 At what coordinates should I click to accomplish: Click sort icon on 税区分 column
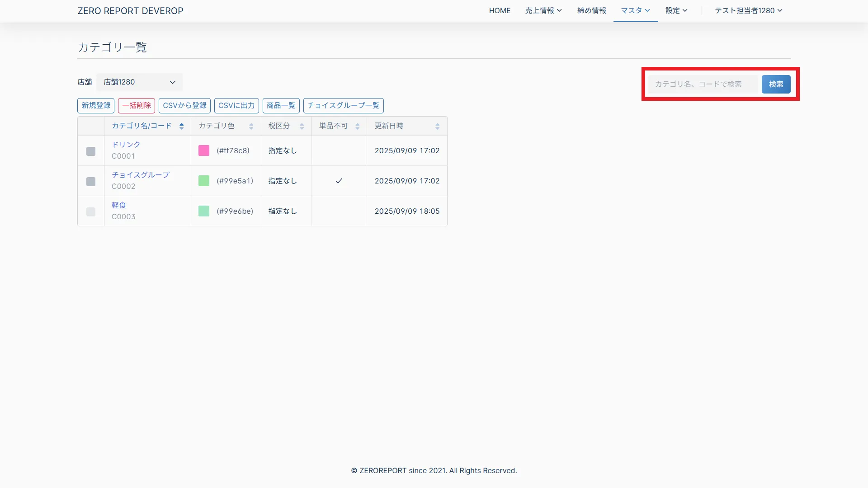[302, 127]
